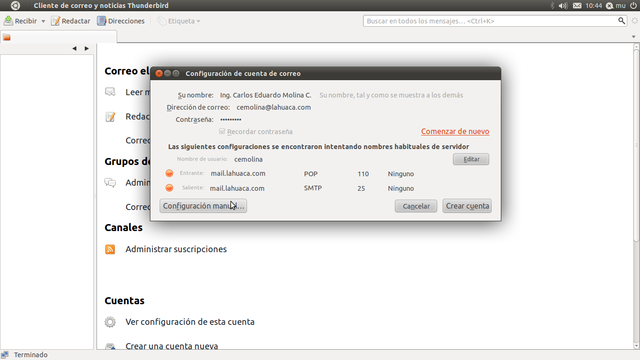Click Entrante server mail.lahuaca.com text

(x=238, y=173)
